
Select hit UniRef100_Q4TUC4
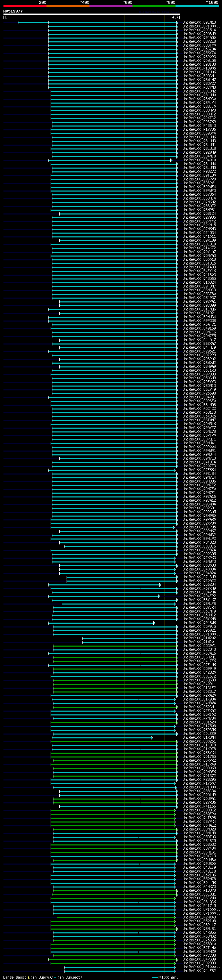(199, 462)
